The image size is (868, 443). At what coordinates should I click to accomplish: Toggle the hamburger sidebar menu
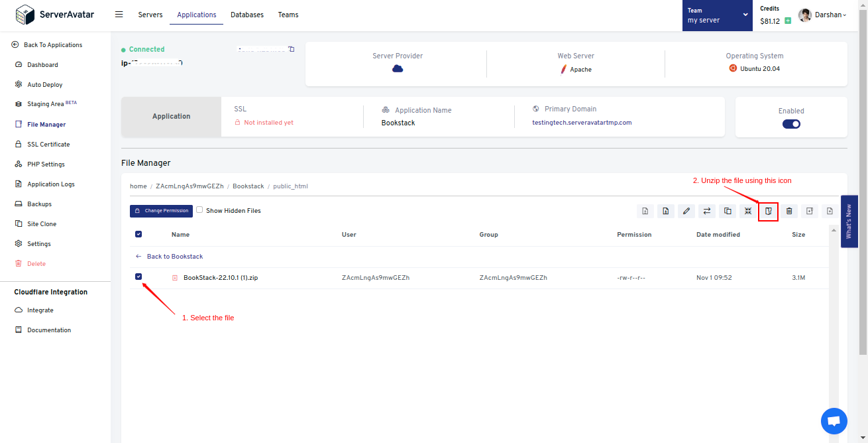point(119,14)
